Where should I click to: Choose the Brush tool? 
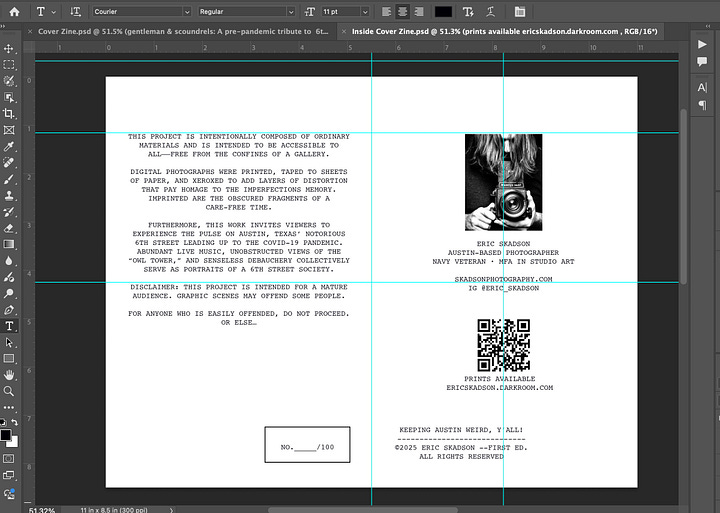click(9, 179)
